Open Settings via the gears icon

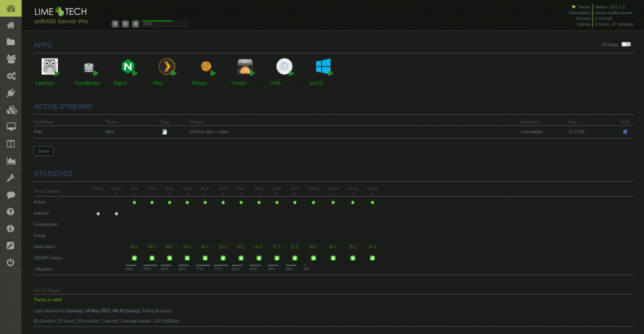point(11,75)
